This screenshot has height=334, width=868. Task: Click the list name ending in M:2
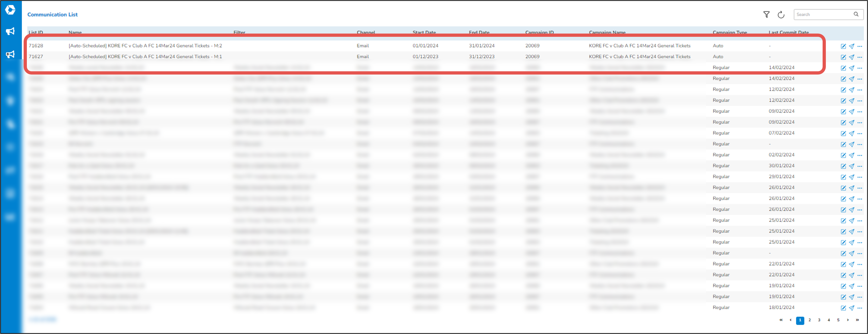[x=145, y=46]
